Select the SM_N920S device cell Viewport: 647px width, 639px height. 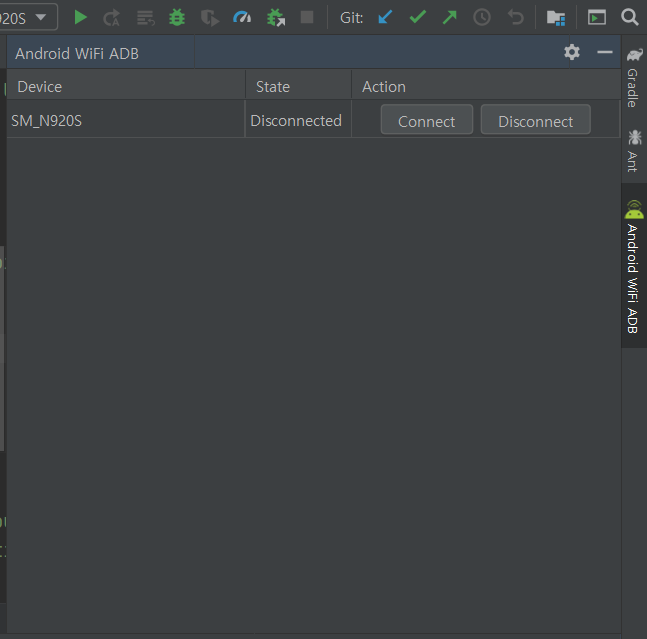pos(126,120)
